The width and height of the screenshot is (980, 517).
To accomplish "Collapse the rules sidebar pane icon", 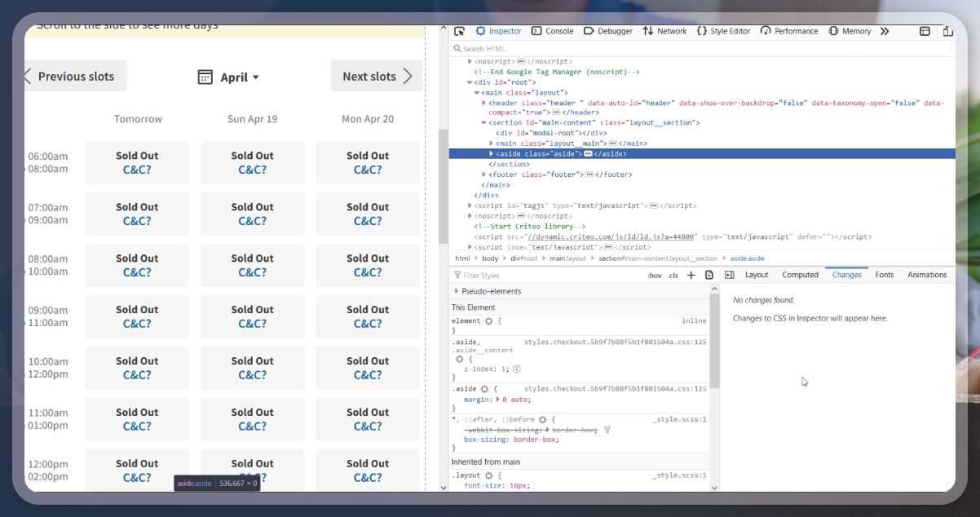I will pos(730,276).
